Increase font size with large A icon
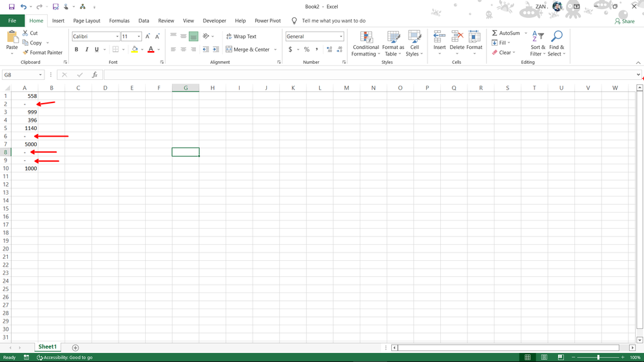 [x=148, y=37]
